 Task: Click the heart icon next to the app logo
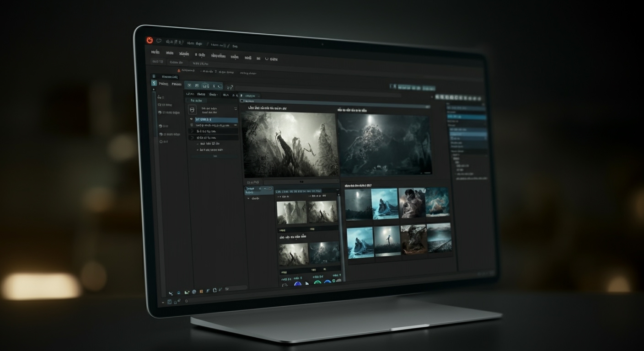(x=159, y=41)
